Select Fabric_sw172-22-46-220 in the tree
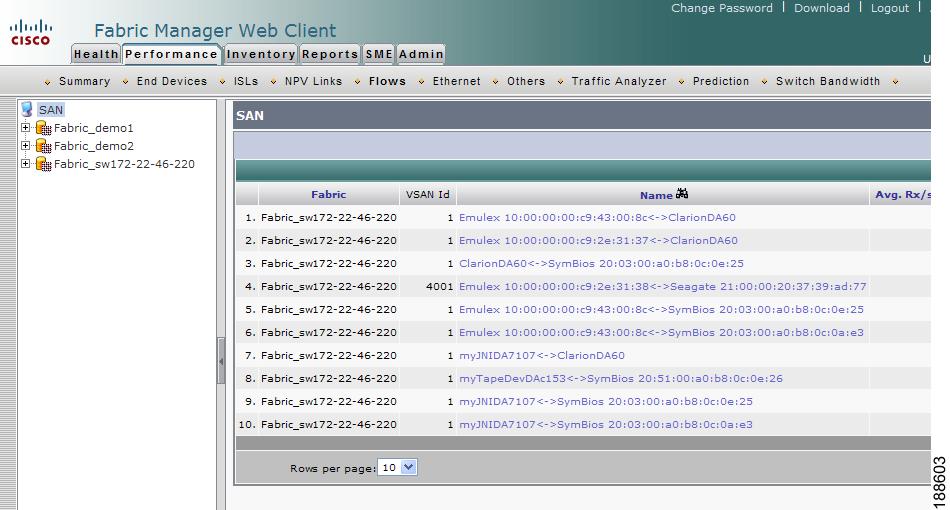The height and width of the screenshot is (510, 950). coord(124,164)
